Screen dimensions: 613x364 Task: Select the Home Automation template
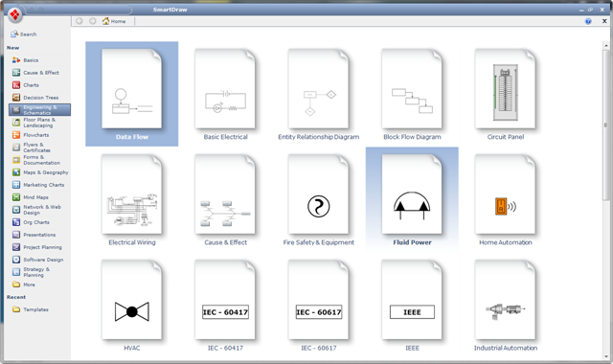pos(506,200)
